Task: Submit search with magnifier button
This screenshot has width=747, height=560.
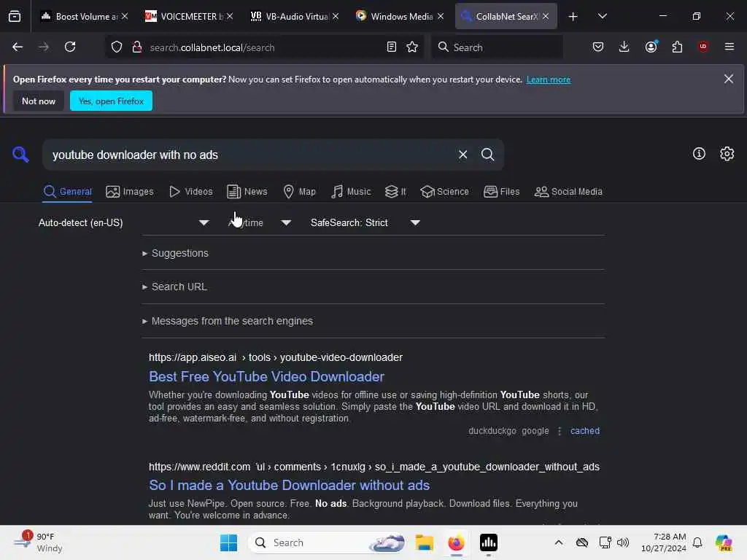Action: 487,155
